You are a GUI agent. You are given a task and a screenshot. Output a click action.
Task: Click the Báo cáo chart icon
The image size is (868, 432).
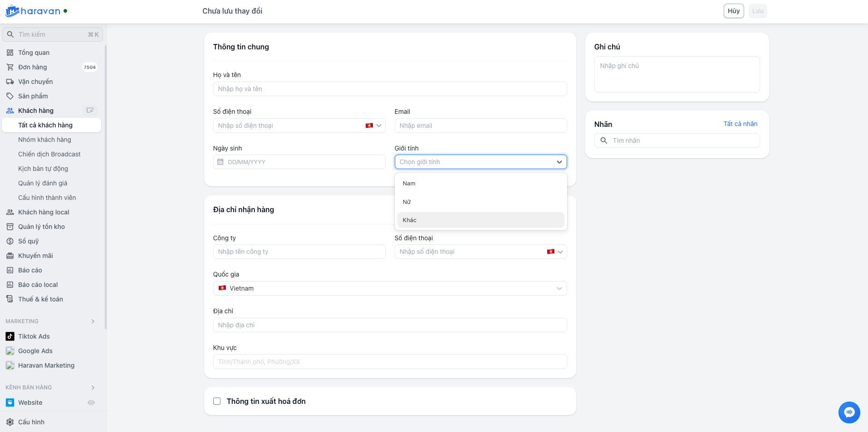[10, 270]
